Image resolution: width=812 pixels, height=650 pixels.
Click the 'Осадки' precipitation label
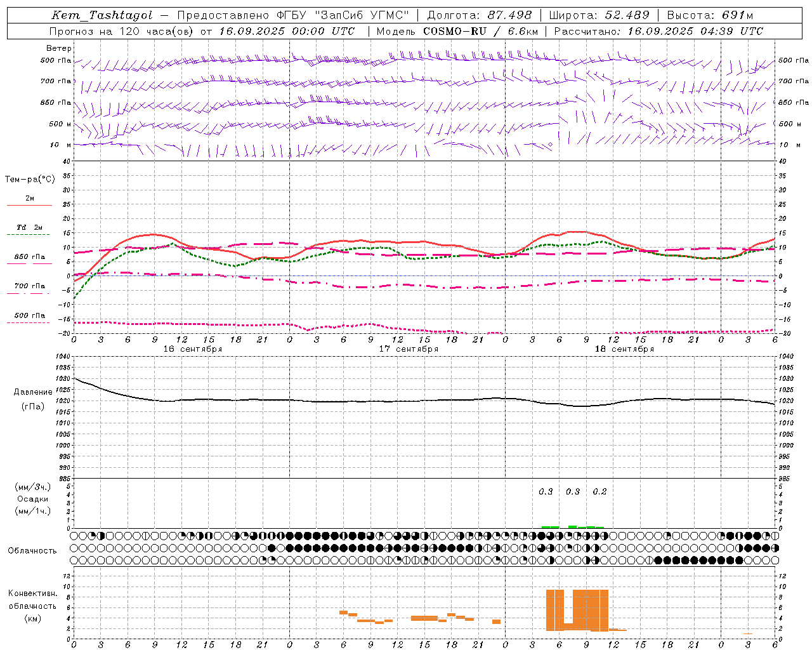tap(33, 499)
